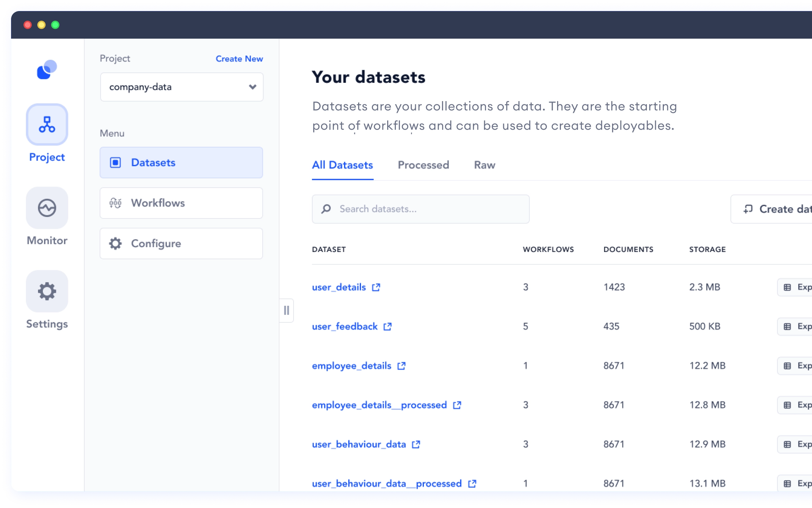Click external link icon beside user_behaviour_data
The height and width of the screenshot is (508, 812).
coord(416,444)
